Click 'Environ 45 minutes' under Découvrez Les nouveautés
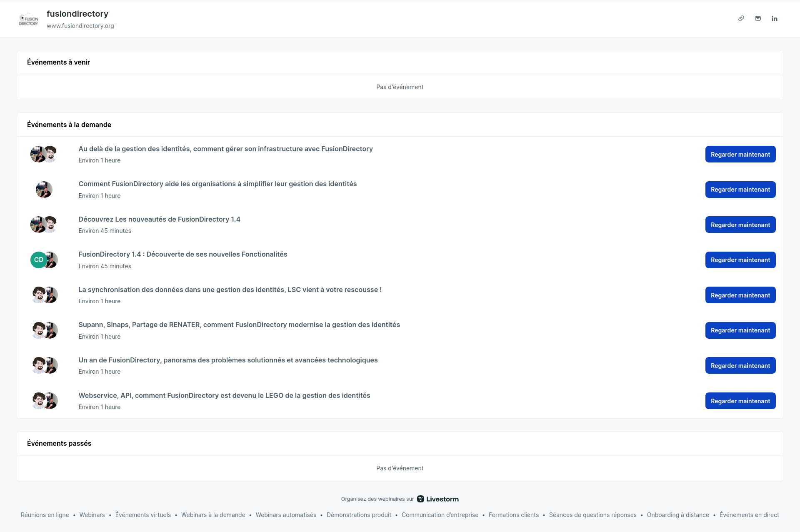The height and width of the screenshot is (532, 800). pyautogui.click(x=105, y=231)
